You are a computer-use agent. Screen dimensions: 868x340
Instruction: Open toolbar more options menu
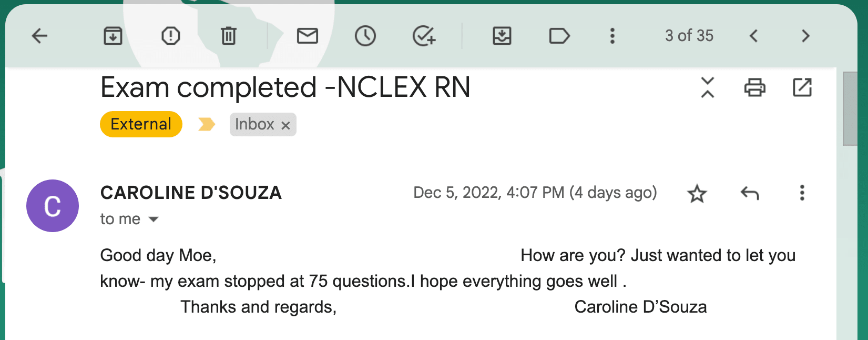pyautogui.click(x=612, y=36)
